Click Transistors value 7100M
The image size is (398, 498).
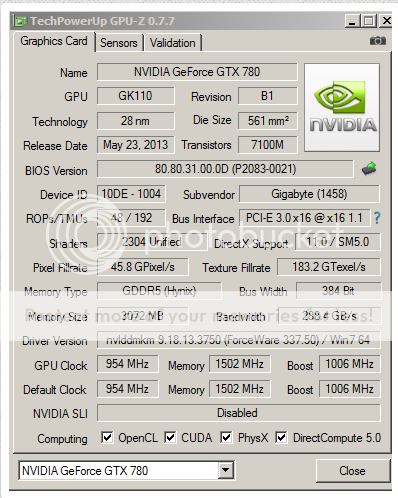click(x=267, y=145)
